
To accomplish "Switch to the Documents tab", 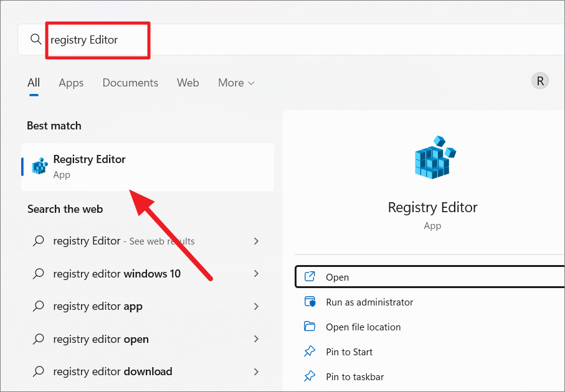I will (130, 83).
